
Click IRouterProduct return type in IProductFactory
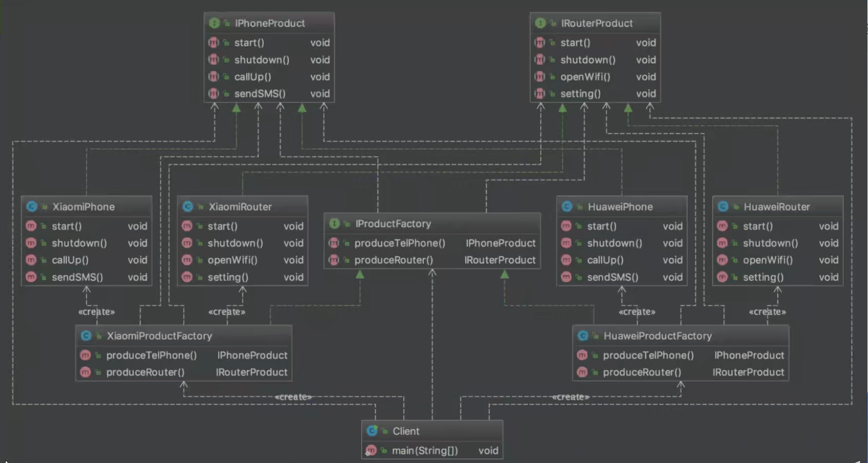[x=500, y=260]
